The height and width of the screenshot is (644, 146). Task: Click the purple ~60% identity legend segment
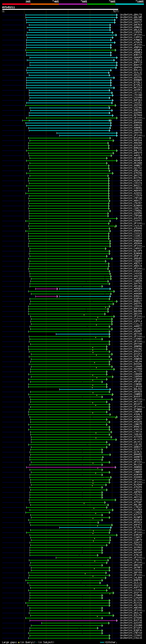point(73,4)
